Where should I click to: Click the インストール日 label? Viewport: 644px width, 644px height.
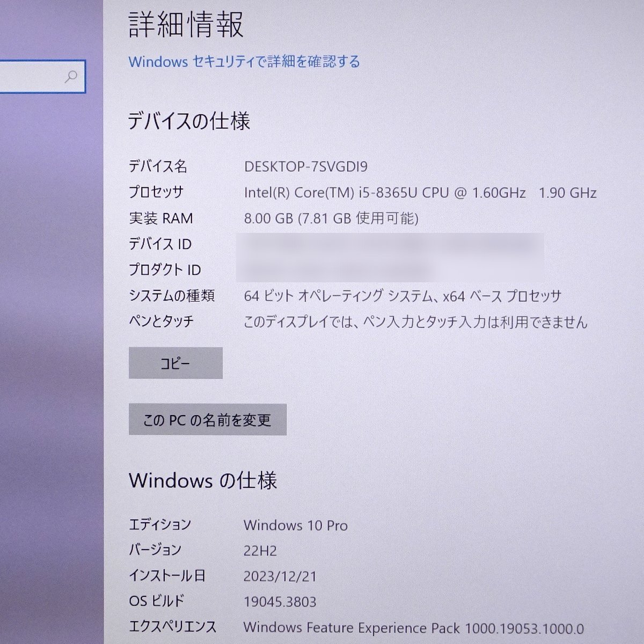[x=167, y=576]
